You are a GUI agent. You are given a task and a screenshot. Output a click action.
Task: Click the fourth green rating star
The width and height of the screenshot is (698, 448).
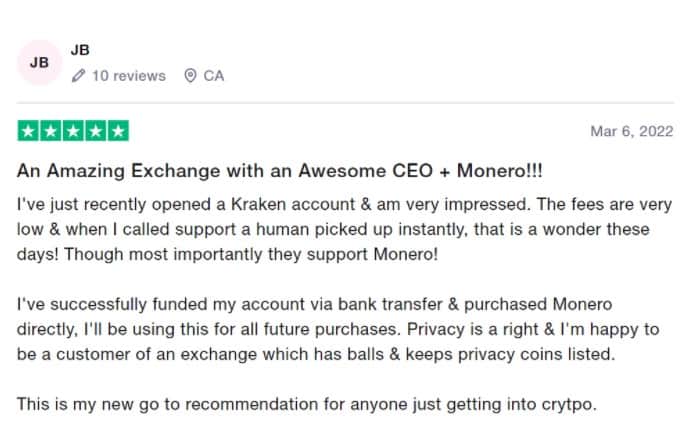pos(96,131)
